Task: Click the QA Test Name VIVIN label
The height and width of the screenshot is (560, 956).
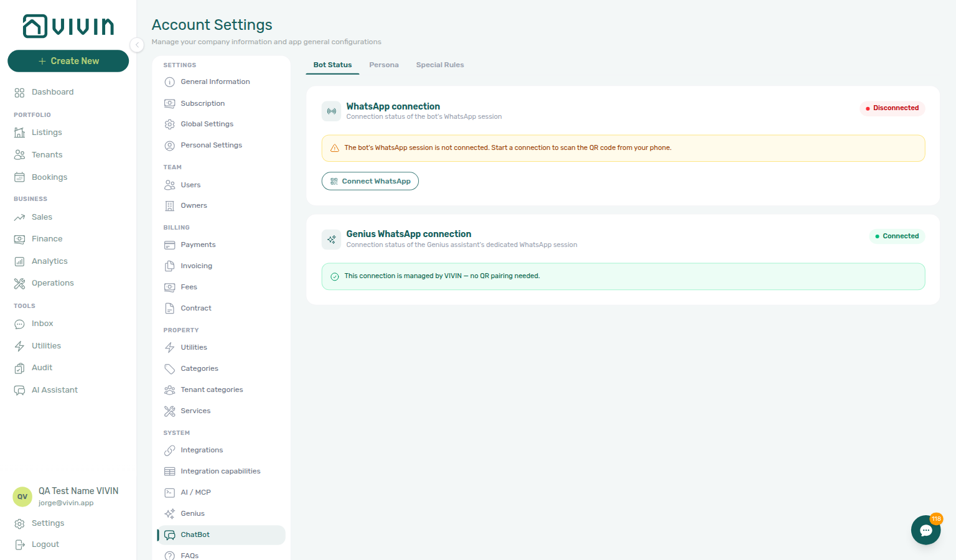Action: coord(78,491)
